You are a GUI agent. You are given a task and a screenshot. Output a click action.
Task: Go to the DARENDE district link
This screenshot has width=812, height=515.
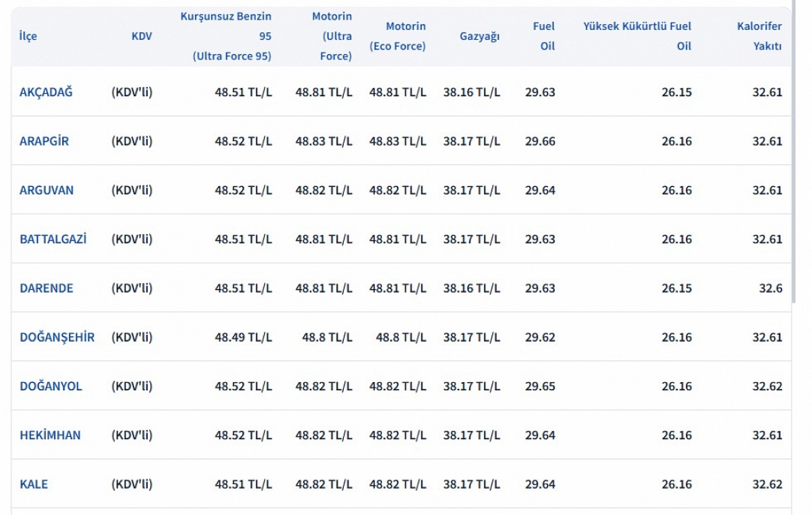click(x=46, y=288)
